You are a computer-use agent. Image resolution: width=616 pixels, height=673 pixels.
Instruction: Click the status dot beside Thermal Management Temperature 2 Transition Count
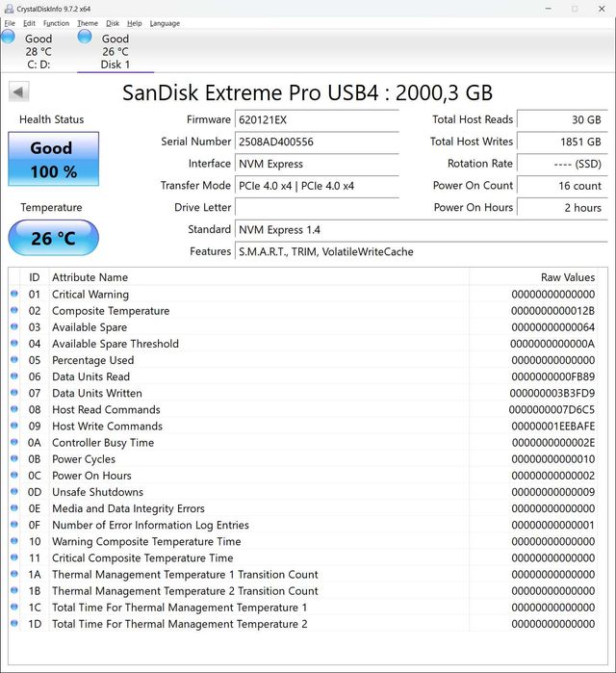14,590
